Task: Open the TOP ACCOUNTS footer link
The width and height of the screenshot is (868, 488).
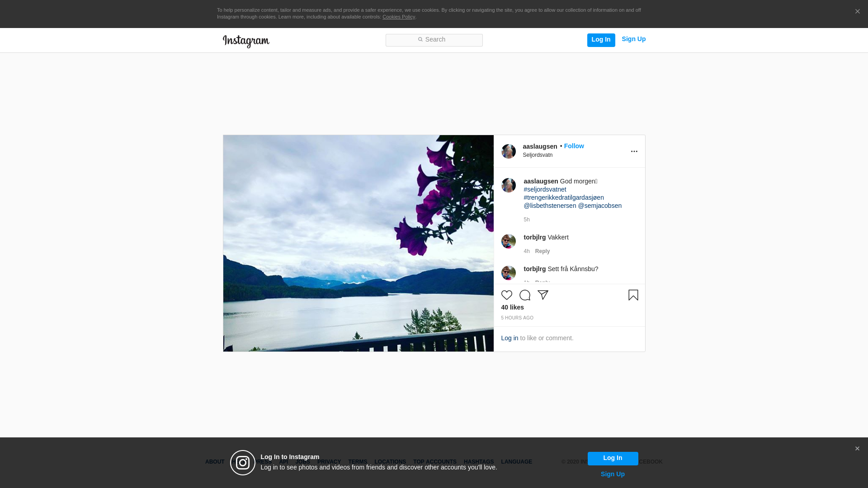Action: click(435, 462)
